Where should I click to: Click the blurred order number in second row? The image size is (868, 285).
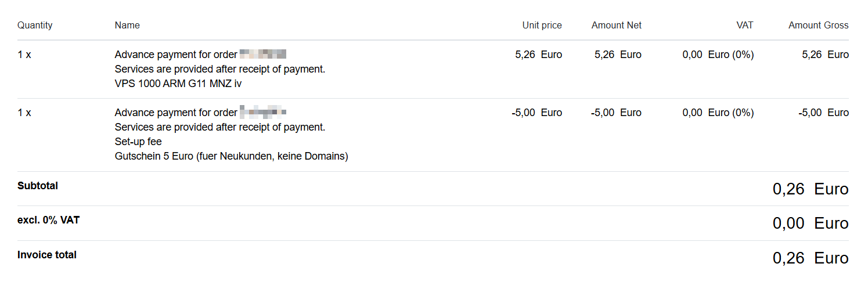[x=263, y=113]
